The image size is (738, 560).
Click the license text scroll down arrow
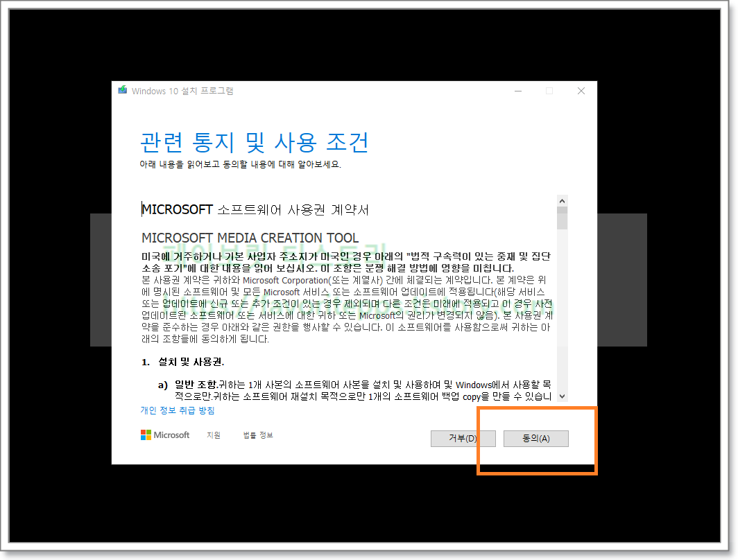point(562,396)
